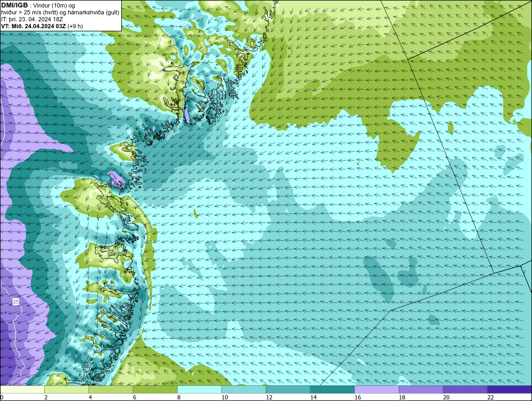Viewport: 532px width, 401px height.
Task: Click the 'IT: þri. 23. 04. 2024 18Z' line
Action: (32, 19)
